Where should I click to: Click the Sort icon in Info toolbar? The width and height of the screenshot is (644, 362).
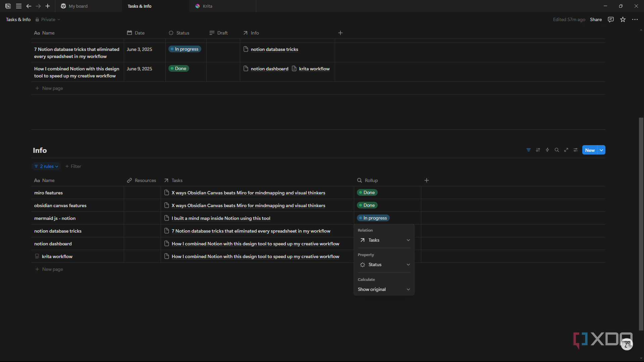click(538, 150)
